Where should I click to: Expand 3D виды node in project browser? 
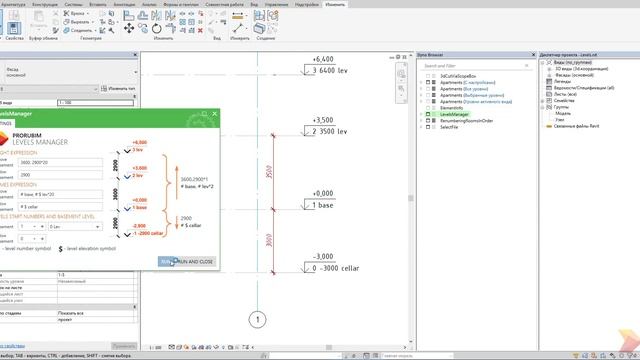[549, 69]
